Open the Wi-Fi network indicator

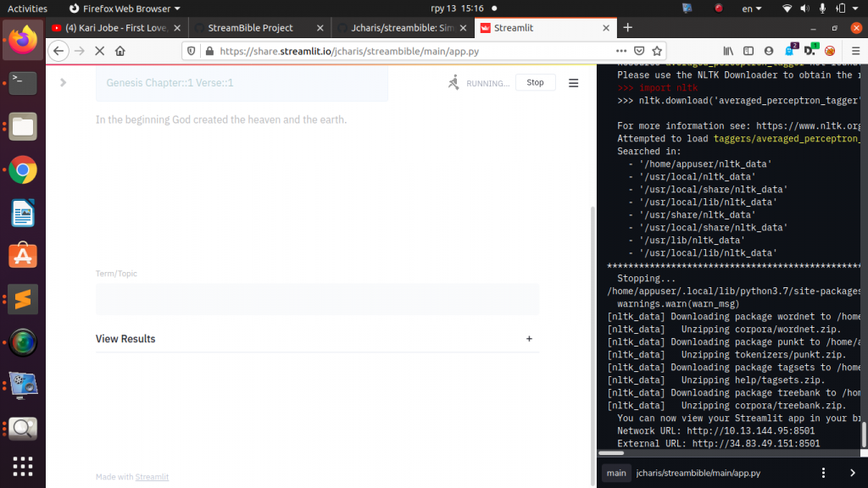tap(787, 8)
